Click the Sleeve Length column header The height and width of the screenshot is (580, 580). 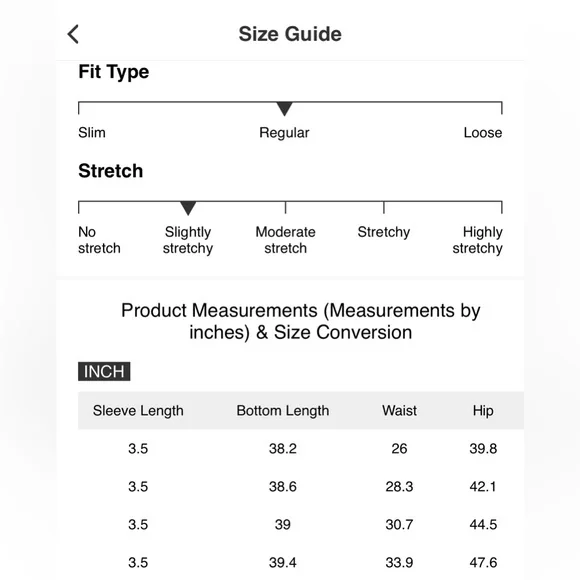(x=138, y=411)
